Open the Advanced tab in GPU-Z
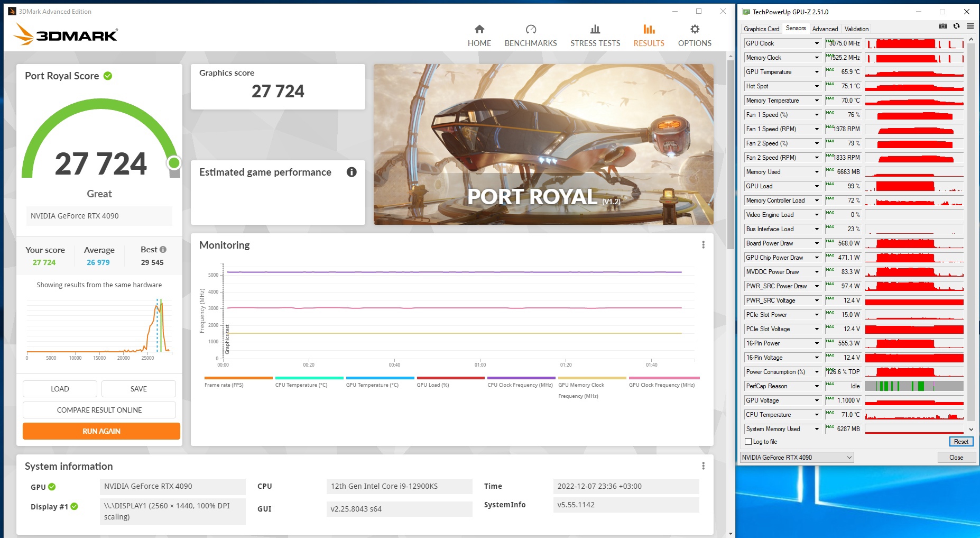980x538 pixels. [x=825, y=29]
